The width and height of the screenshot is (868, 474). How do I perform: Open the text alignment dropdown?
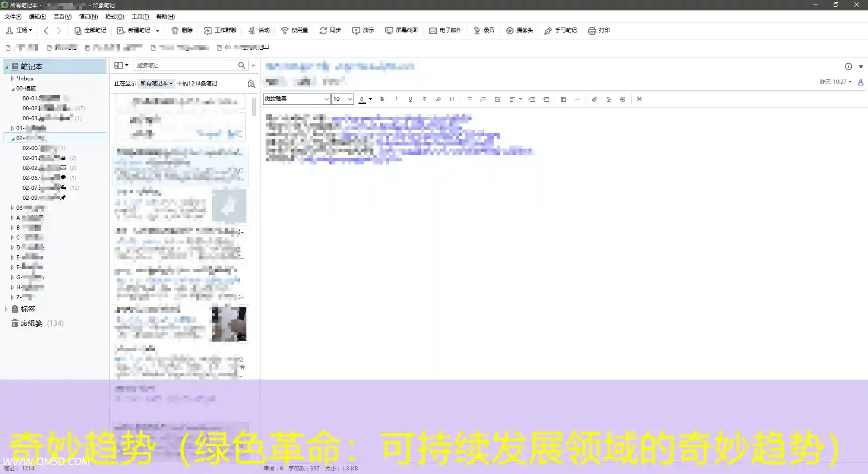pyautogui.click(x=515, y=99)
